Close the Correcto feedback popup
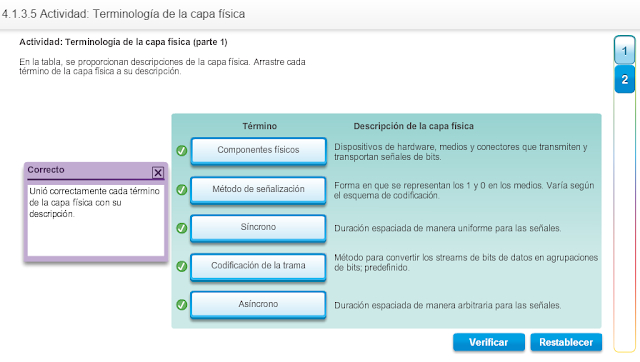This screenshot has height=362, width=640. coord(158,172)
